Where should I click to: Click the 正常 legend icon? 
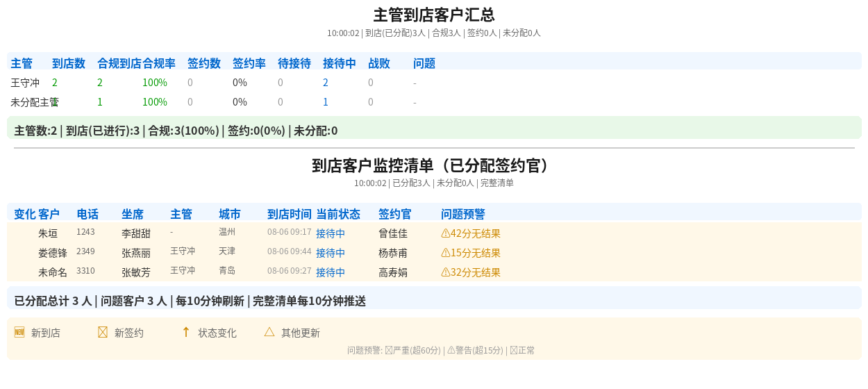coord(514,350)
